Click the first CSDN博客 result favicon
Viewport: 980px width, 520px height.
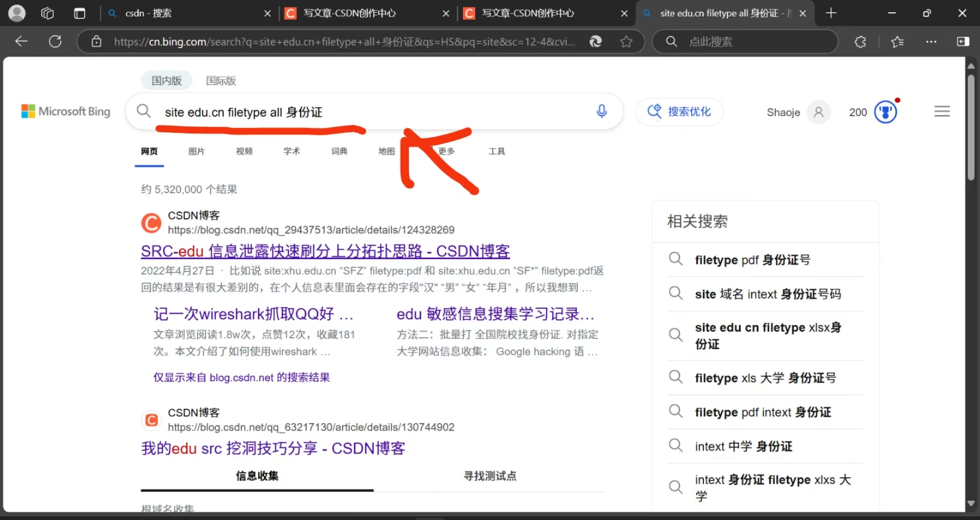pos(151,223)
